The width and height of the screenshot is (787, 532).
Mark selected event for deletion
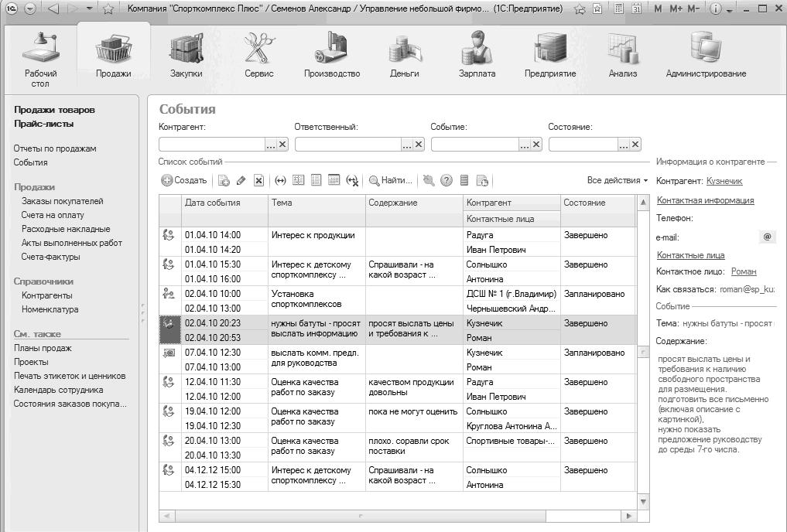click(258, 180)
